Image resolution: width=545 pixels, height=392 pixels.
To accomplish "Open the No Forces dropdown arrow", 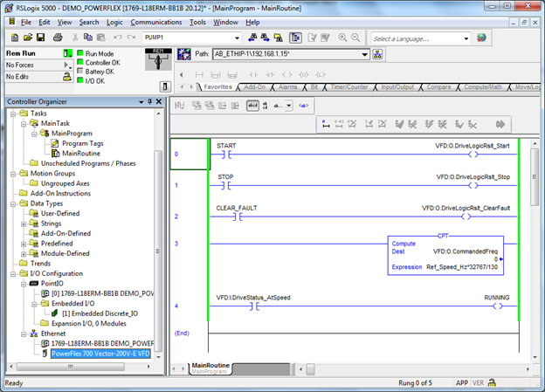I will (67, 65).
